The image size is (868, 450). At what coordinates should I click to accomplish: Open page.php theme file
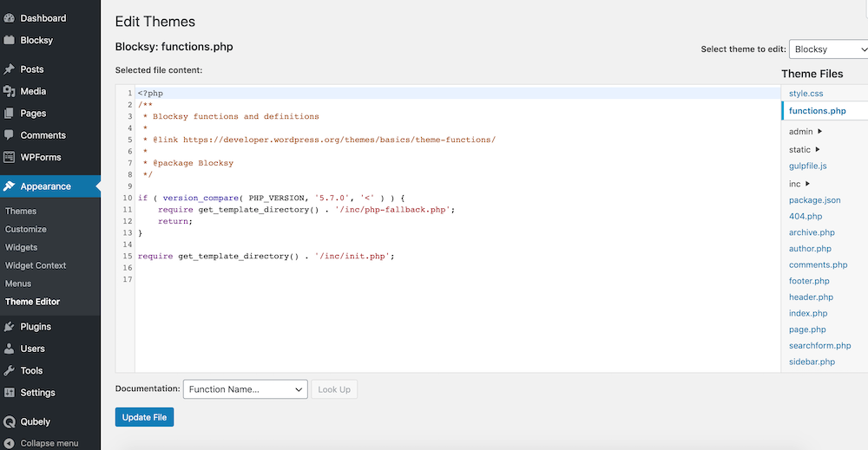[807, 329]
